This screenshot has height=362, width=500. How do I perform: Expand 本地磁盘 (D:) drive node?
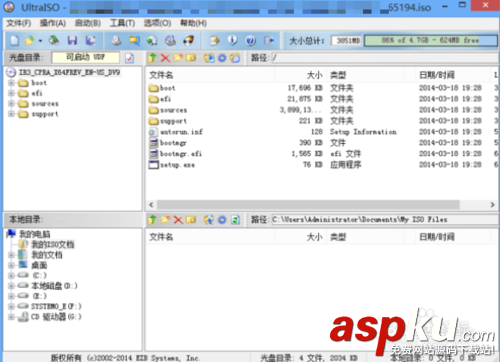pyautogui.click(x=11, y=286)
